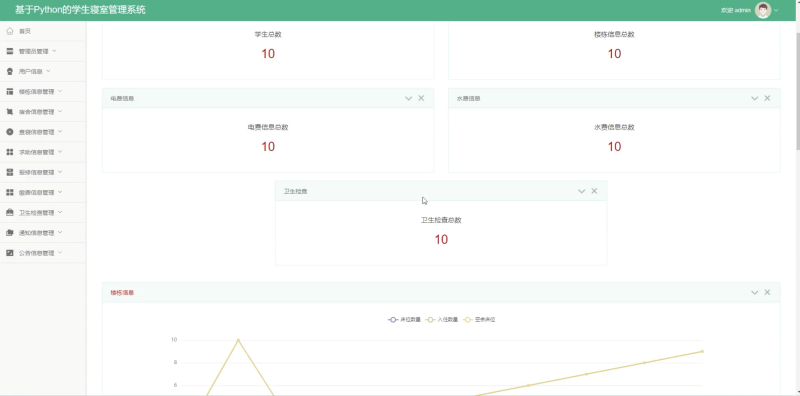The image size is (800, 396).
Task: Close the 卫生检查 card with X
Action: tap(594, 191)
